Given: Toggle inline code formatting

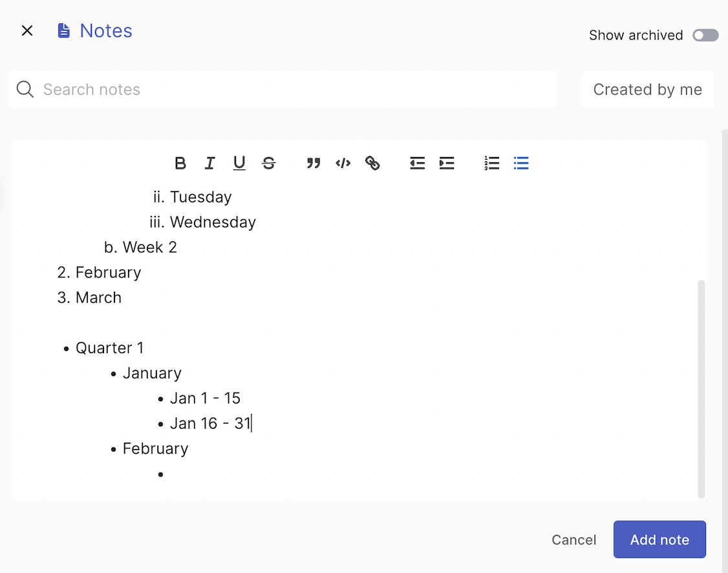Looking at the screenshot, I should pyautogui.click(x=343, y=163).
